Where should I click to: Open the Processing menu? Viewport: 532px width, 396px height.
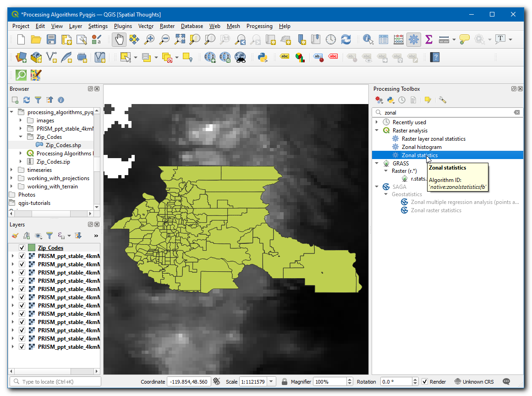pos(259,26)
